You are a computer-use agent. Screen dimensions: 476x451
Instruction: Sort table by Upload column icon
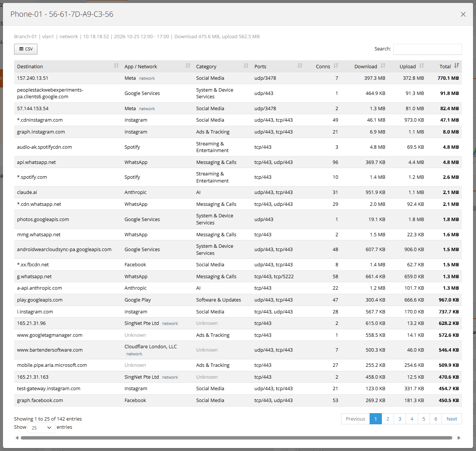tap(422, 66)
